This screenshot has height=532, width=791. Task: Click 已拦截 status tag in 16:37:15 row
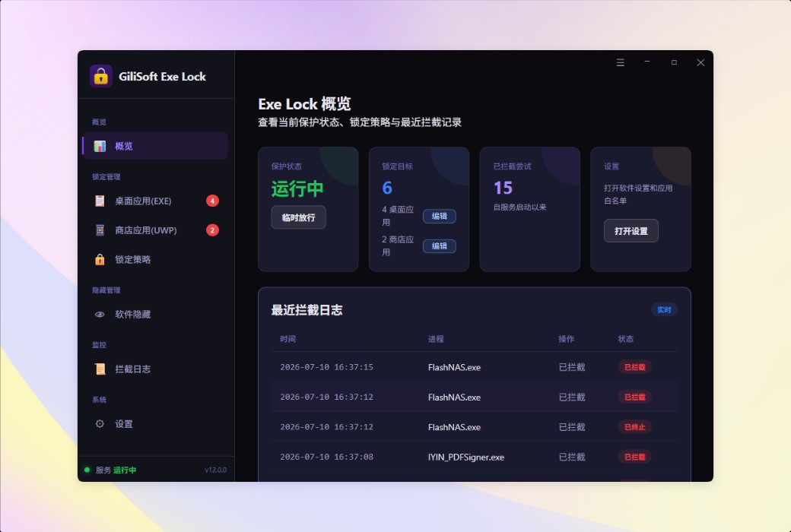[x=634, y=367]
